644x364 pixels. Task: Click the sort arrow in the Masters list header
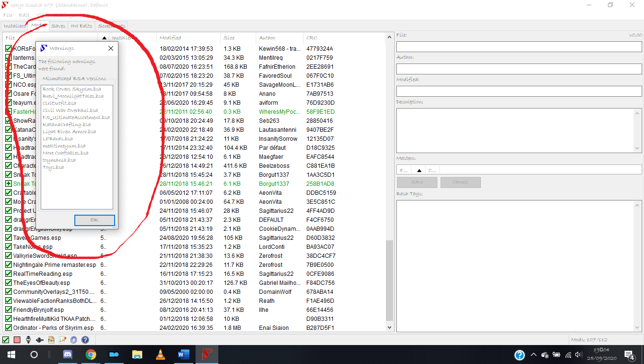(419, 170)
